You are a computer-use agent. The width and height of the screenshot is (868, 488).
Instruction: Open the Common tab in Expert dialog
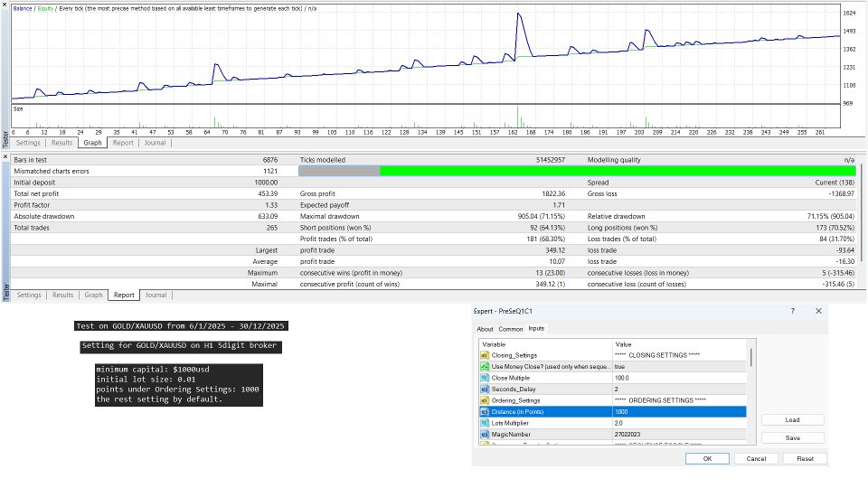tap(511, 329)
